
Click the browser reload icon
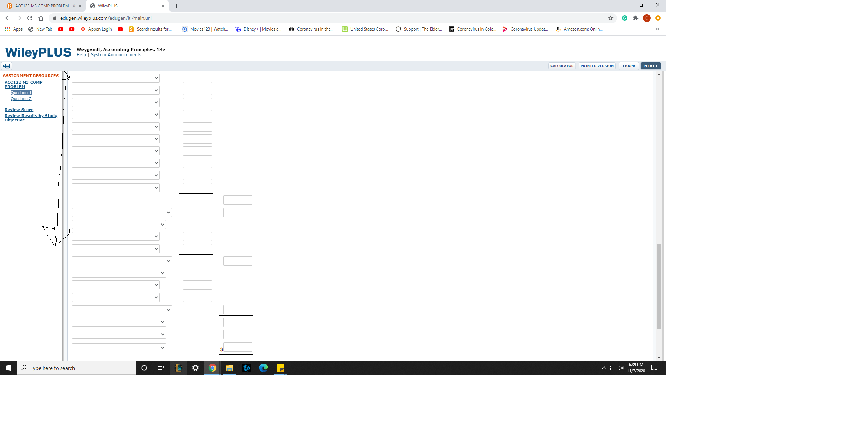30,18
